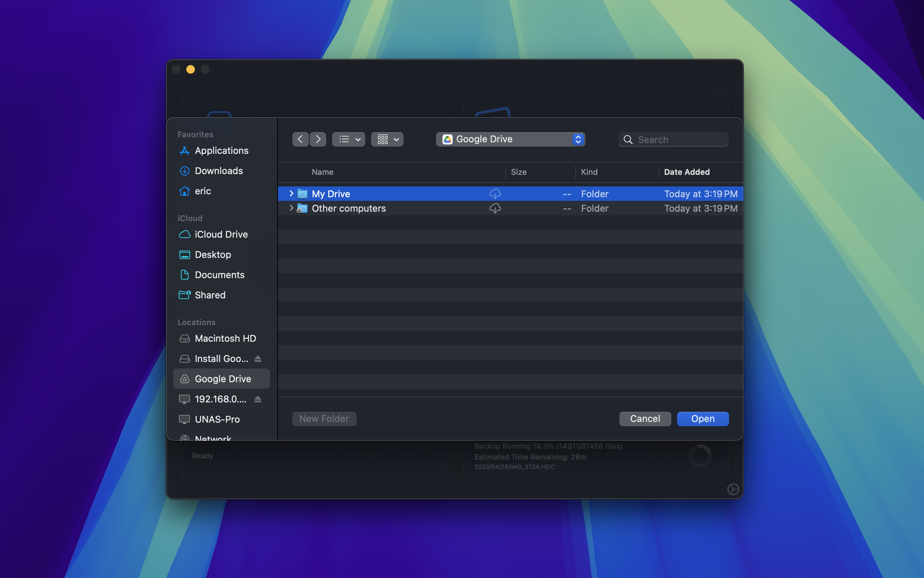Cancel the file dialog

tap(645, 419)
